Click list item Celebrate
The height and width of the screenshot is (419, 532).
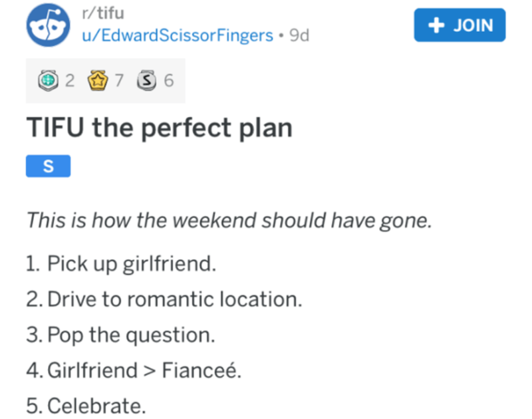tap(86, 405)
